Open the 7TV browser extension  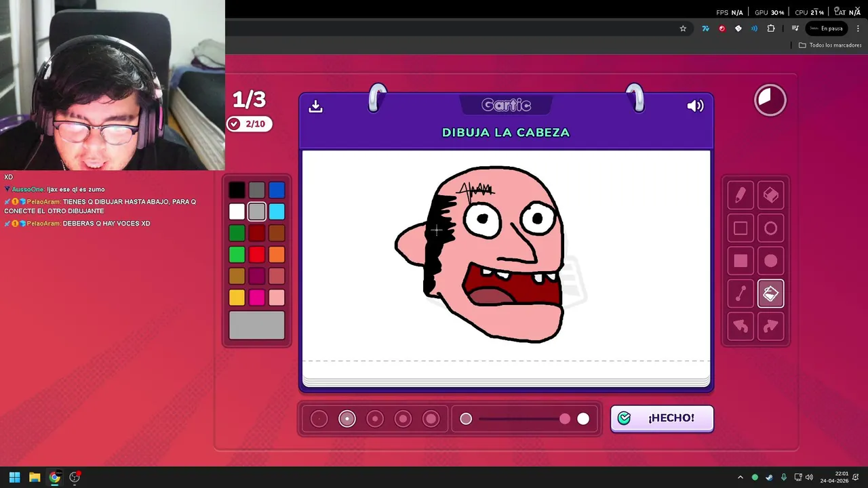point(705,28)
